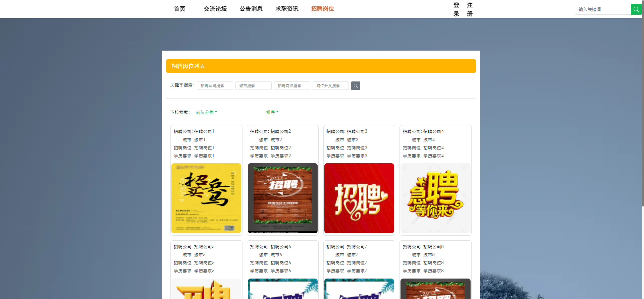This screenshot has width=644, height=299.
Task: Click the text 招聘公司: 招聘公司2
Action: tap(270, 131)
